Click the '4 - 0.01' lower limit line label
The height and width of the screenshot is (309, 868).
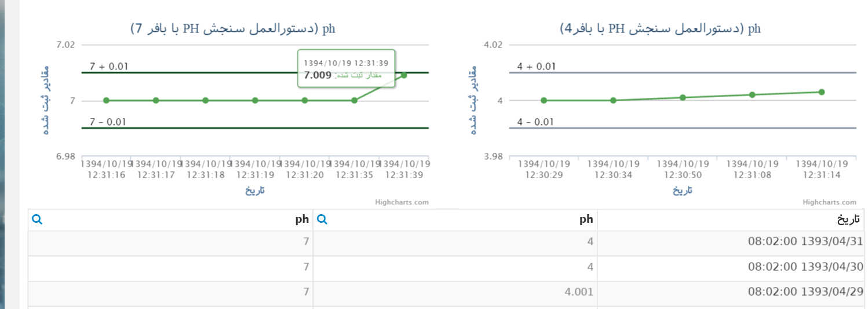tap(536, 122)
